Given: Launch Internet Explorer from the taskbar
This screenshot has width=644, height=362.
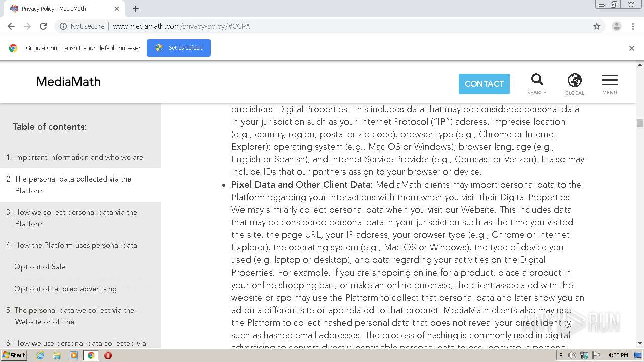Looking at the screenshot, I should [x=40, y=355].
